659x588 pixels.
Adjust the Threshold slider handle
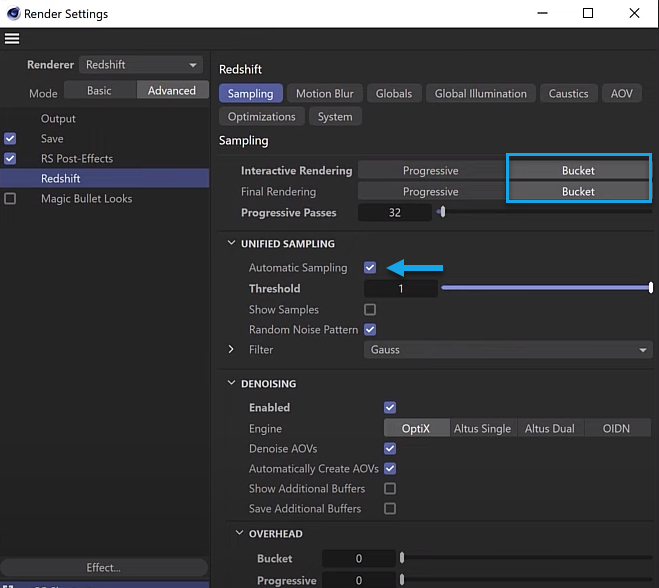click(651, 288)
